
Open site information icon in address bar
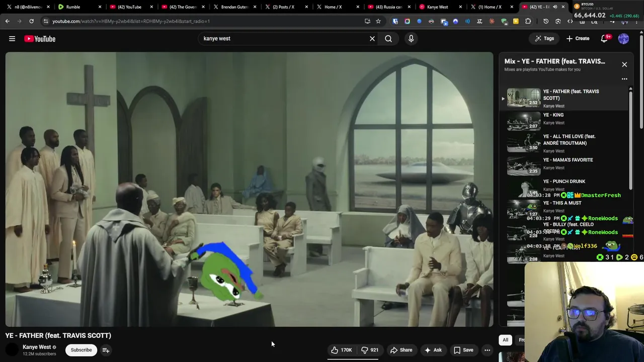pos(46,21)
